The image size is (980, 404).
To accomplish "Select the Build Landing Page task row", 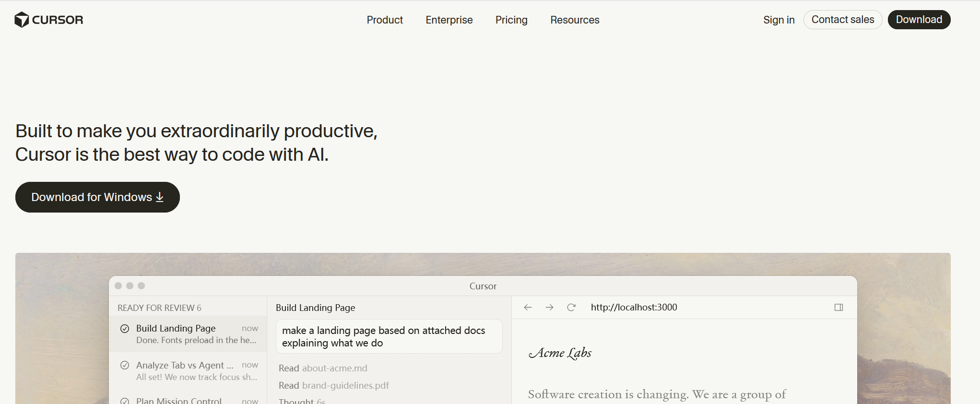I will tap(188, 334).
